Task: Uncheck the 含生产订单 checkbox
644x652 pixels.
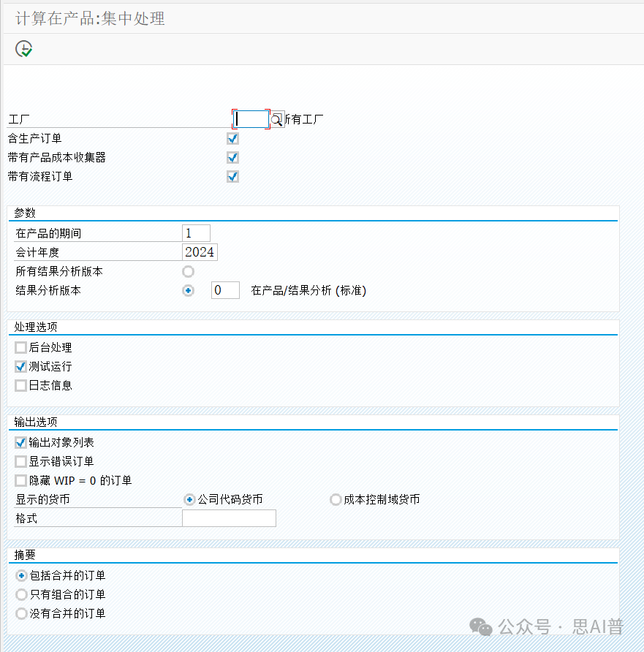Action: click(232, 138)
